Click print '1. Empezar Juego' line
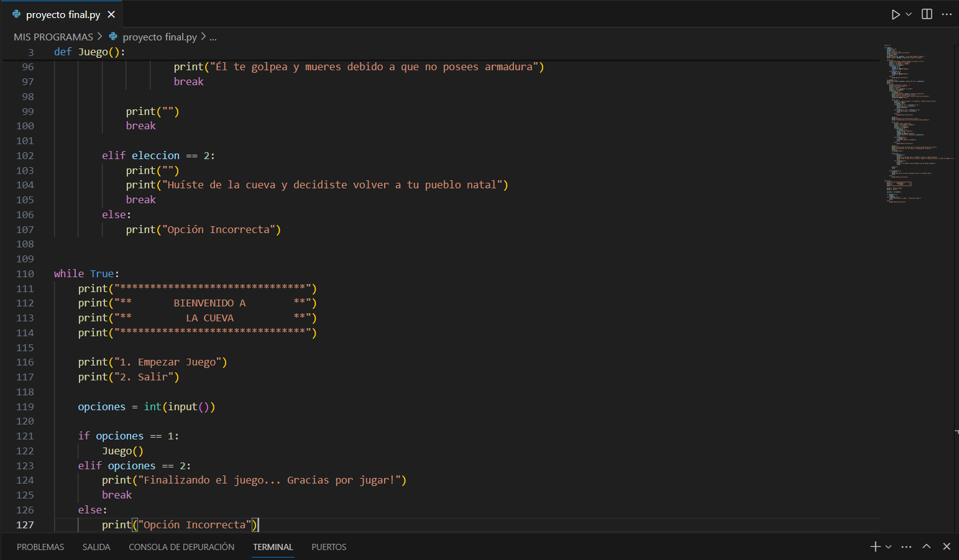 (152, 362)
